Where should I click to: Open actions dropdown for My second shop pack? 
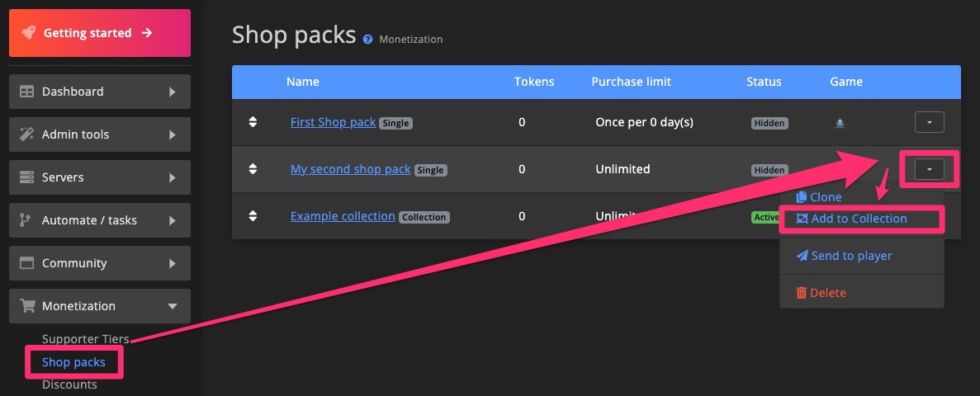pyautogui.click(x=930, y=169)
